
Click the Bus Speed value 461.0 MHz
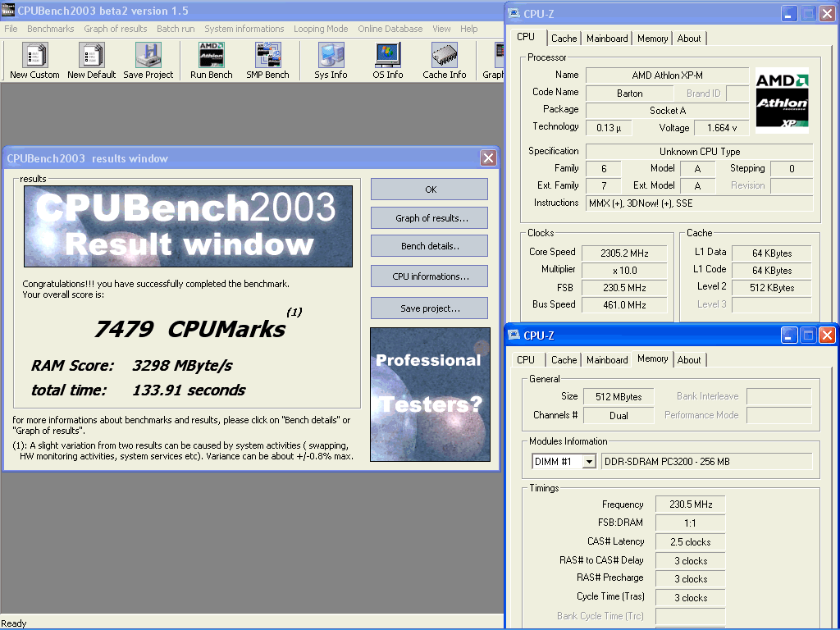tap(624, 305)
